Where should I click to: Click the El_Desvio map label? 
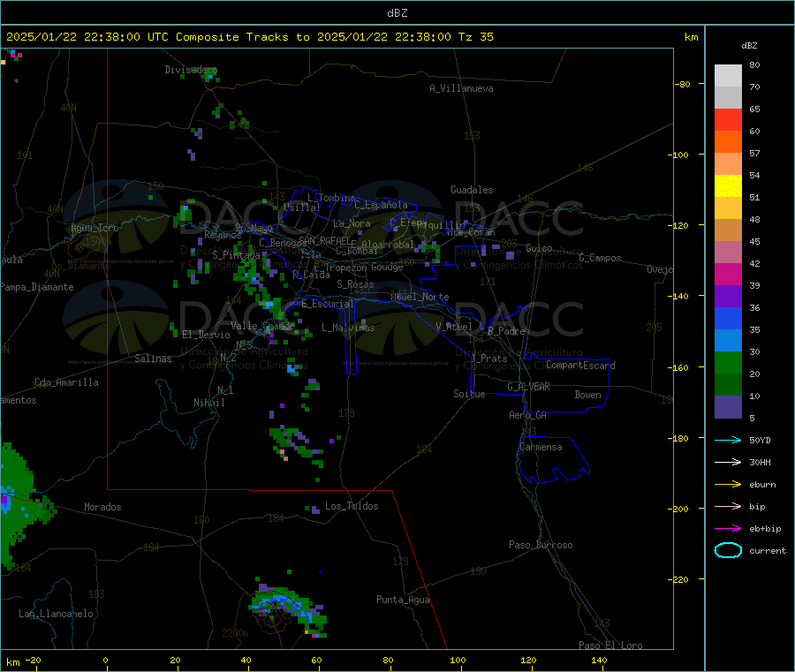(207, 335)
